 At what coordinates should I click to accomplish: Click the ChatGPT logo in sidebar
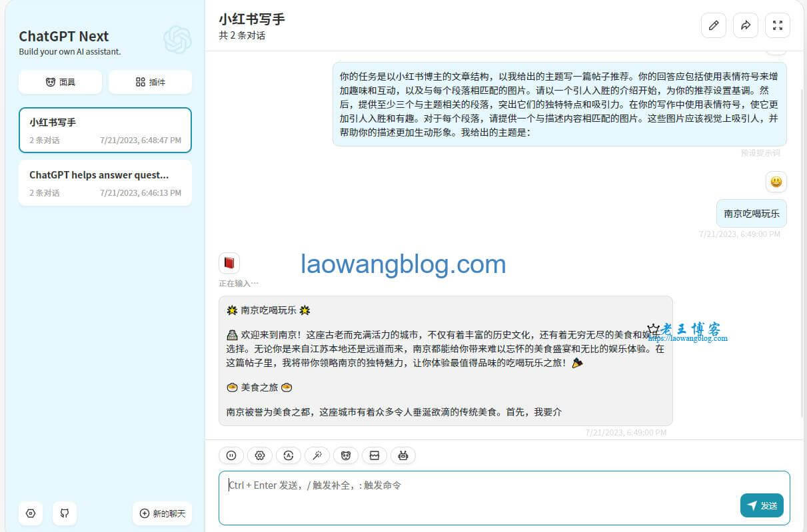pos(177,41)
